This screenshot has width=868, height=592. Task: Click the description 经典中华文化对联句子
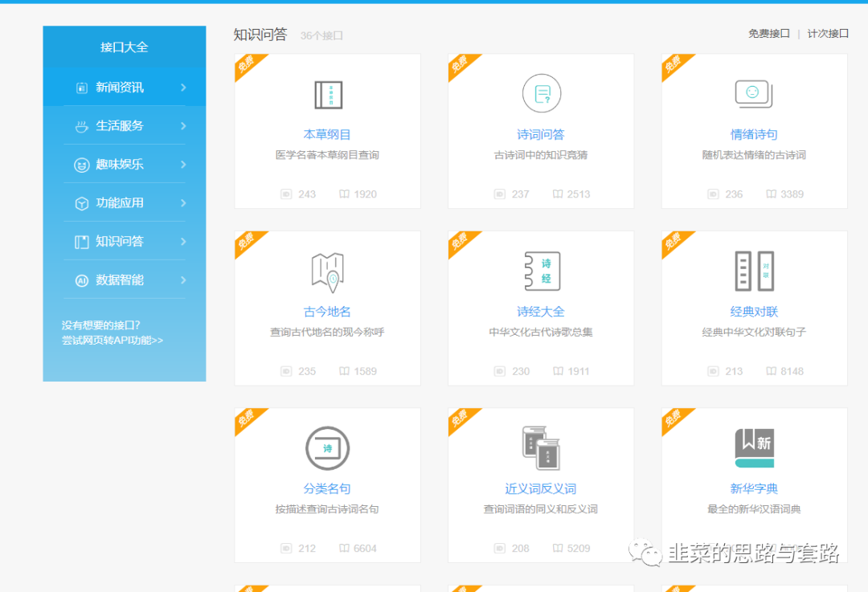(754, 332)
